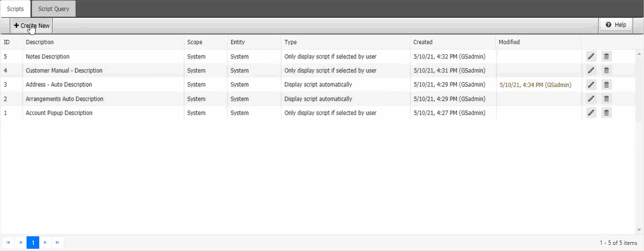
Task: Delete the Notes Description script
Action: click(x=606, y=56)
